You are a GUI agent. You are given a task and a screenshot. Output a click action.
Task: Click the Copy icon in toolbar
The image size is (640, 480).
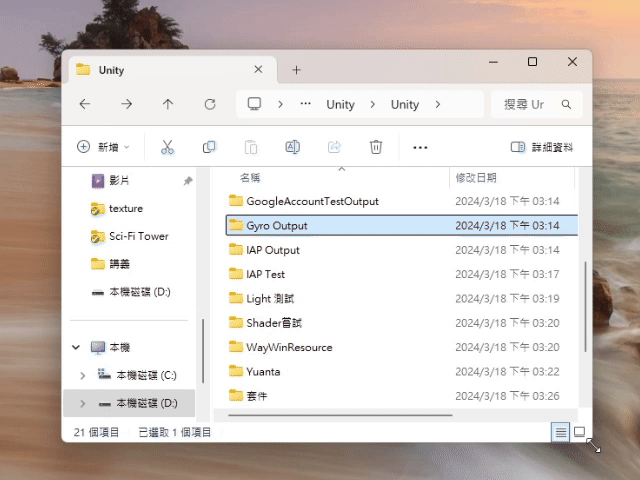point(209,147)
